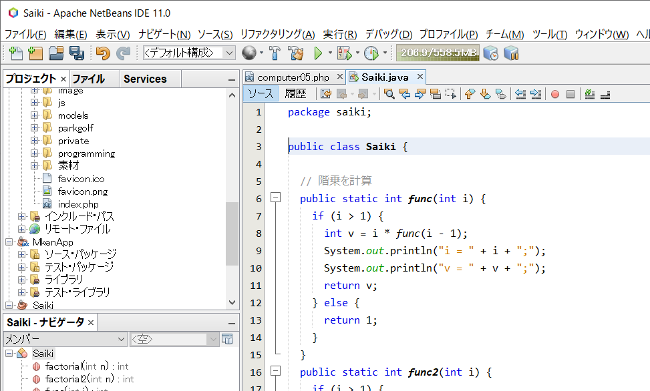
Task: Click the project tree vertical scrollbar thumb
Action: 232,233
